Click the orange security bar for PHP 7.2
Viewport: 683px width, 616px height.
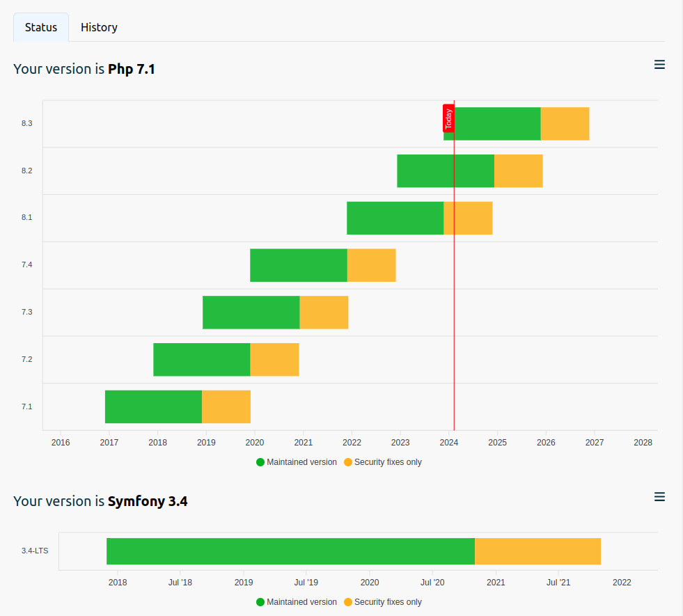(275, 360)
